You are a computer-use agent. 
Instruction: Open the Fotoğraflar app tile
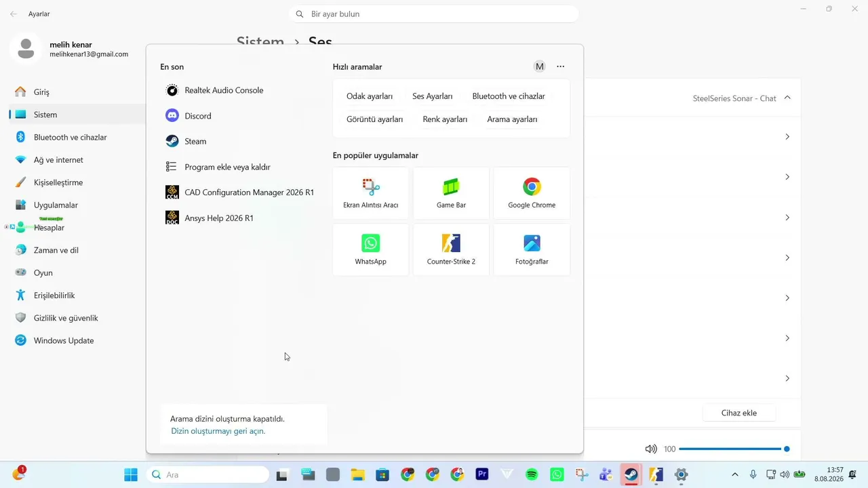click(532, 249)
